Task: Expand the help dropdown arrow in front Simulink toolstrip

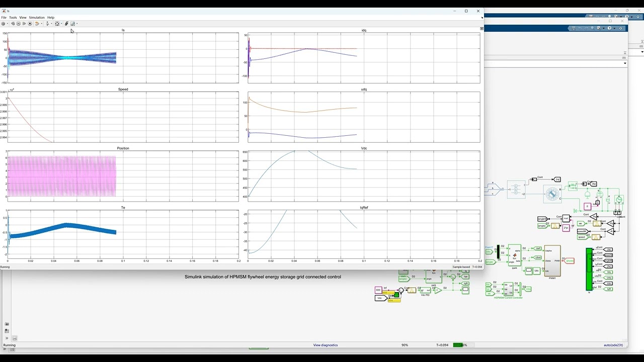Action: pyautogui.click(x=614, y=29)
